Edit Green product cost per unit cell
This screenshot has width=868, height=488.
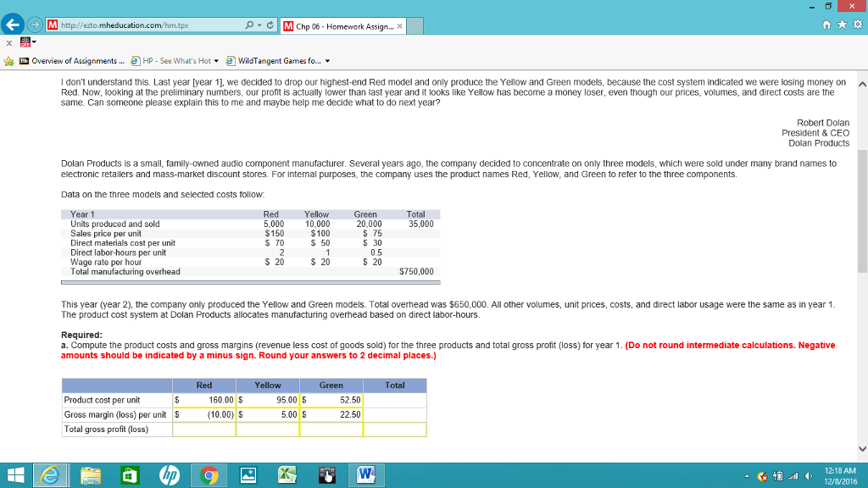tap(331, 400)
